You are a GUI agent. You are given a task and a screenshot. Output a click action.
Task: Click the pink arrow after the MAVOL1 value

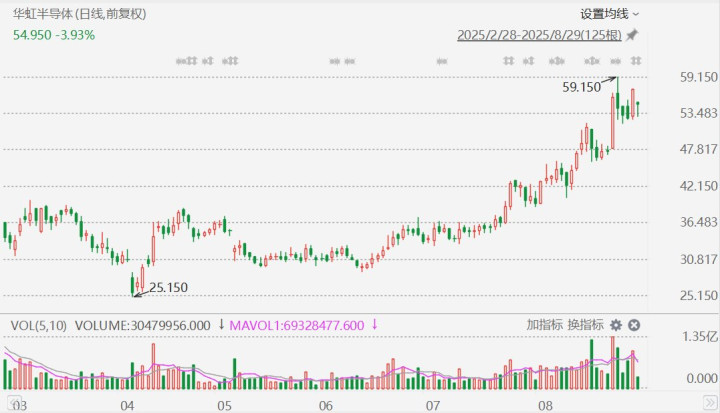point(375,325)
